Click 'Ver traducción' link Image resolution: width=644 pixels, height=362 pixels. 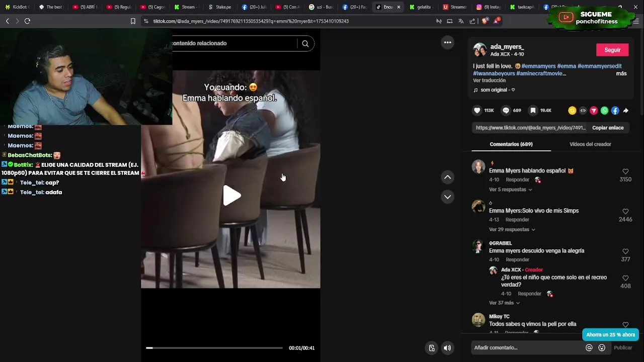click(489, 80)
